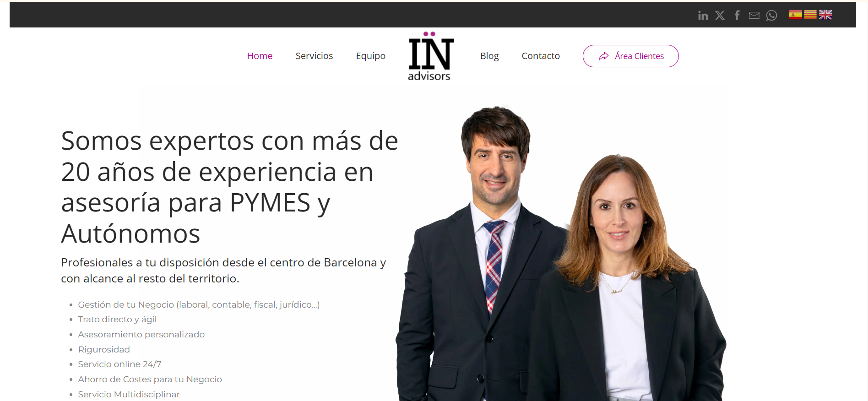Switch language using the Spanish flag

point(796,15)
